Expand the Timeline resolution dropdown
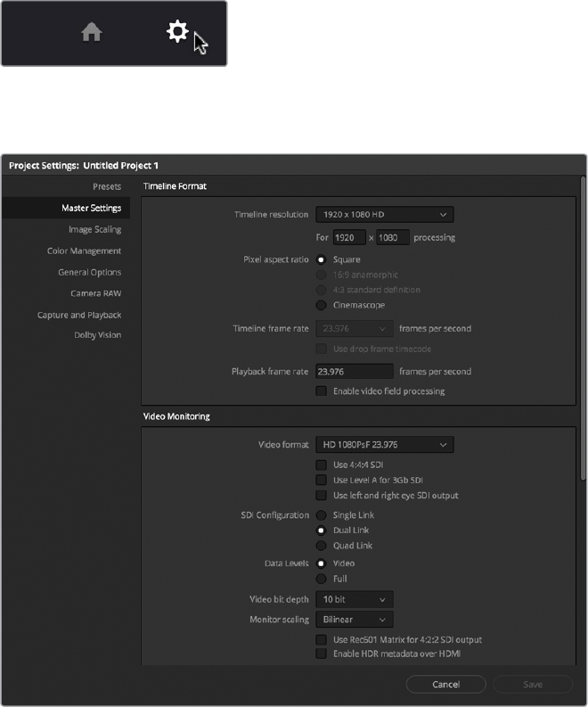Viewport: 588px width, 707px height. click(384, 215)
